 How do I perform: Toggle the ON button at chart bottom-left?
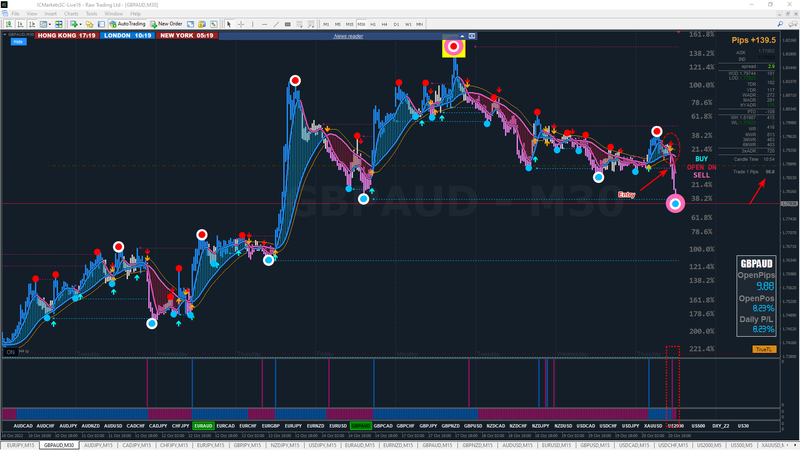[10, 352]
